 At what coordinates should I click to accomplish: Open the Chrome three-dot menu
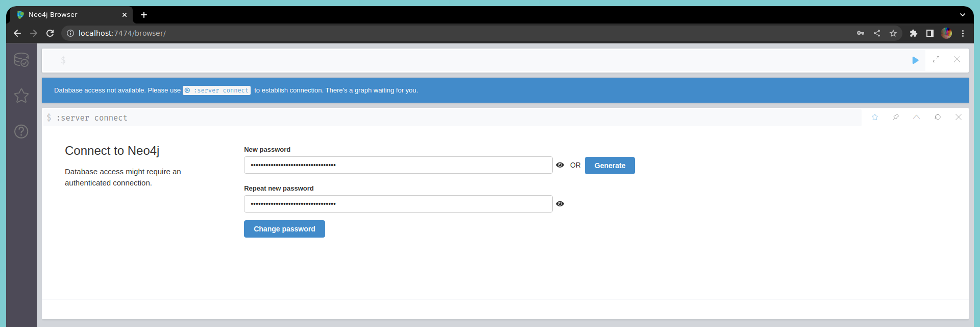tap(963, 33)
